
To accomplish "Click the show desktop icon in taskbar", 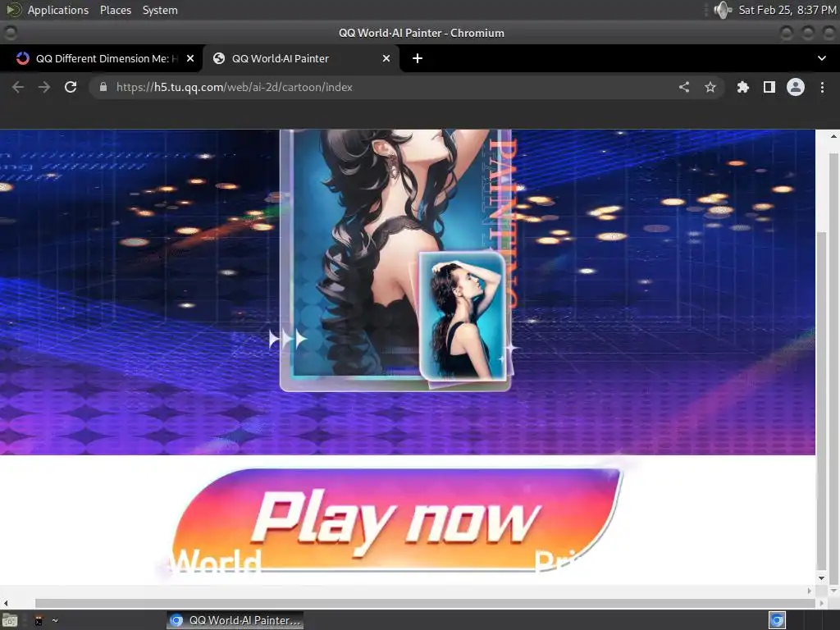I will tap(10, 621).
